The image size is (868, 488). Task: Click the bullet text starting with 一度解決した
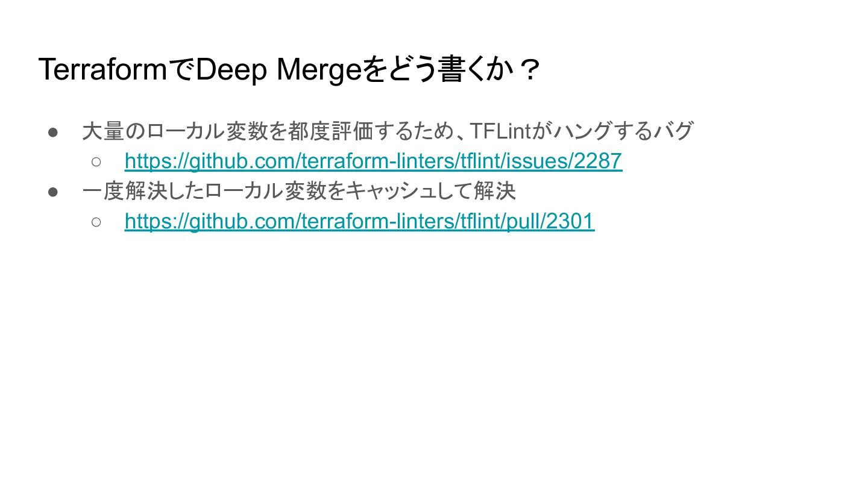point(299,191)
